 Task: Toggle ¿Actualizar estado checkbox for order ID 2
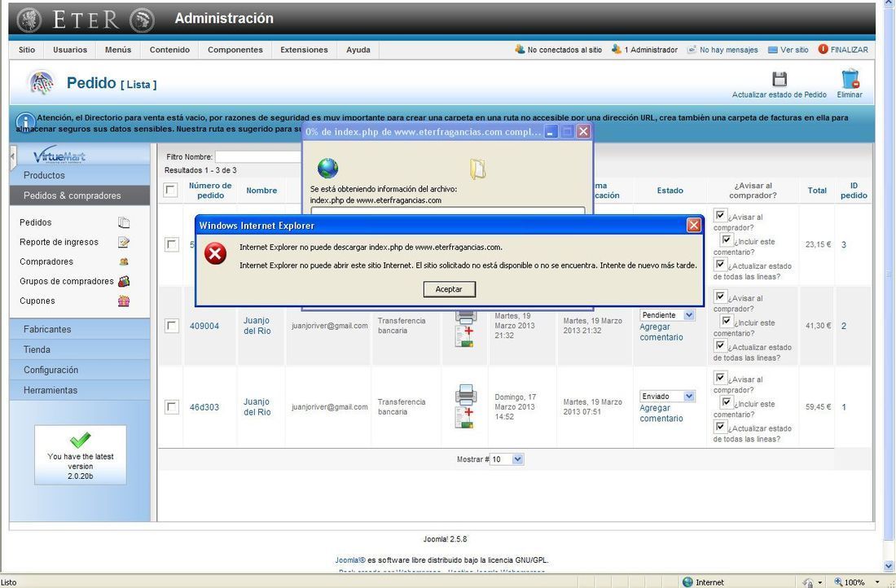click(721, 345)
